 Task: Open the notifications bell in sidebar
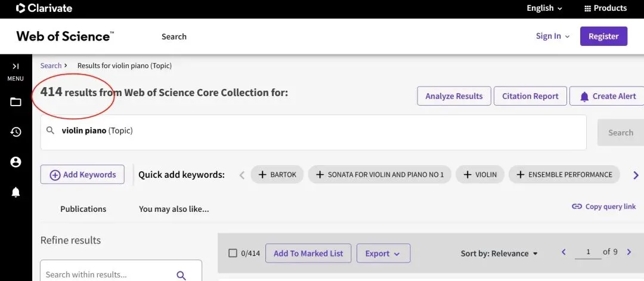tap(16, 192)
